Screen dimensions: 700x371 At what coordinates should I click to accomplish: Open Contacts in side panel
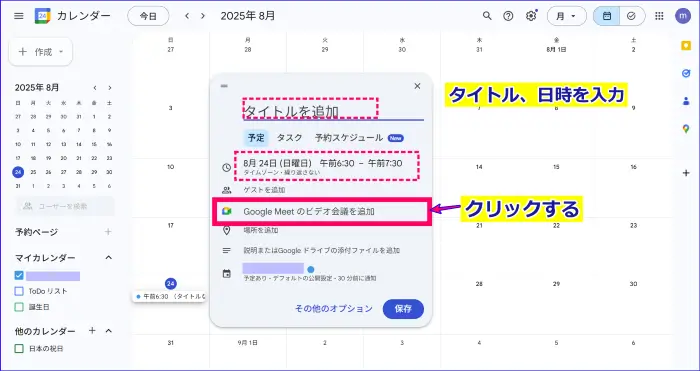686,101
